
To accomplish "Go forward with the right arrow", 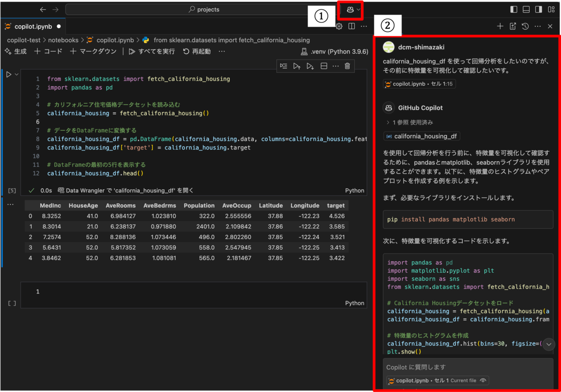I will pyautogui.click(x=56, y=9).
